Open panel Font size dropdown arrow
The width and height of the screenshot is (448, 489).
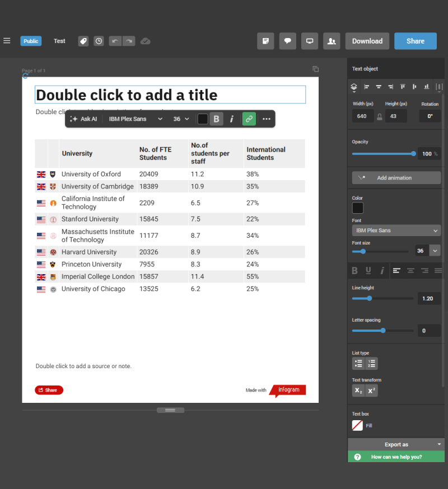pos(435,251)
